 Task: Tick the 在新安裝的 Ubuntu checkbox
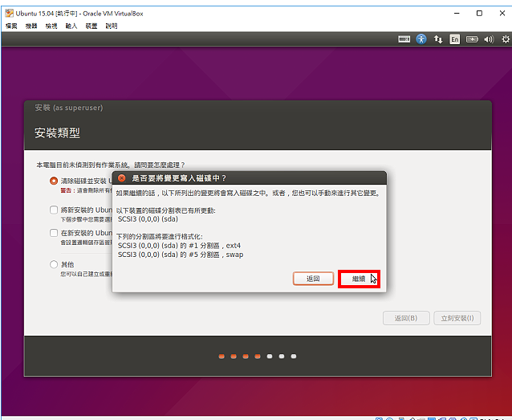pyautogui.click(x=54, y=233)
